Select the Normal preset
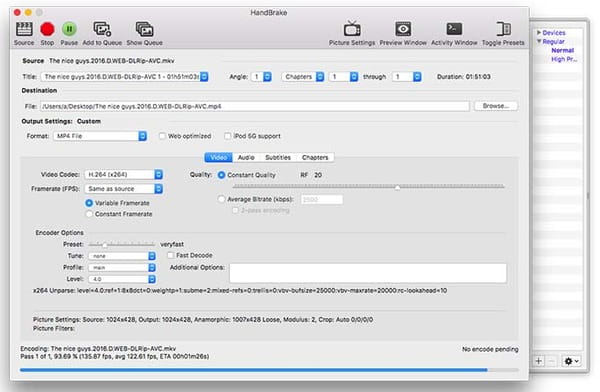This screenshot has height=392, width=600. click(x=562, y=50)
